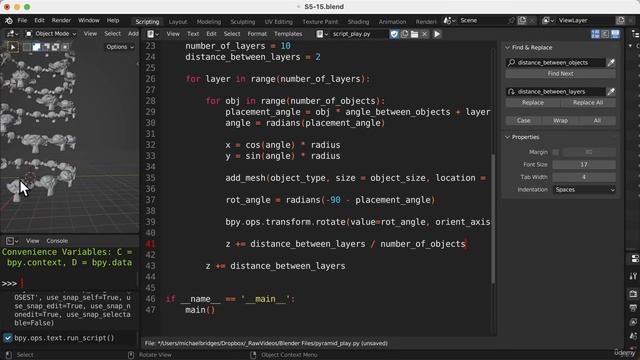Open the Python console editor type selector
This screenshot has height=360, width=640.
[12, 241]
